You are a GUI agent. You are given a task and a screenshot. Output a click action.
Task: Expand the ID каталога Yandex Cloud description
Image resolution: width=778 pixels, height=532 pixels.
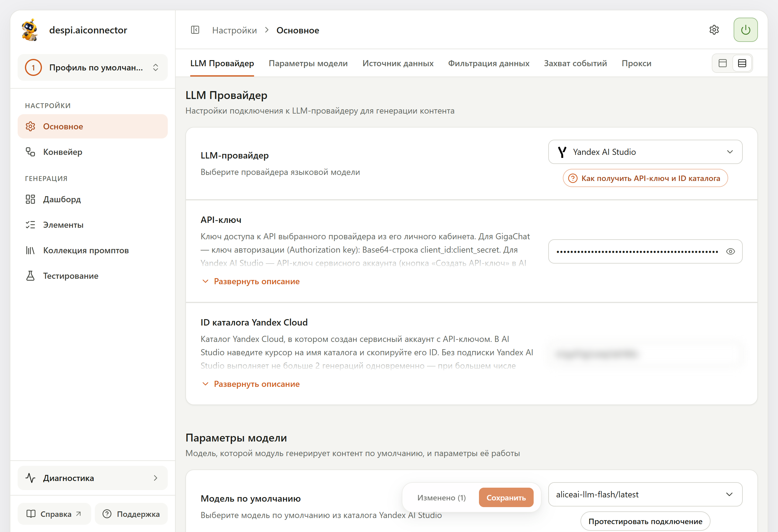coord(250,384)
